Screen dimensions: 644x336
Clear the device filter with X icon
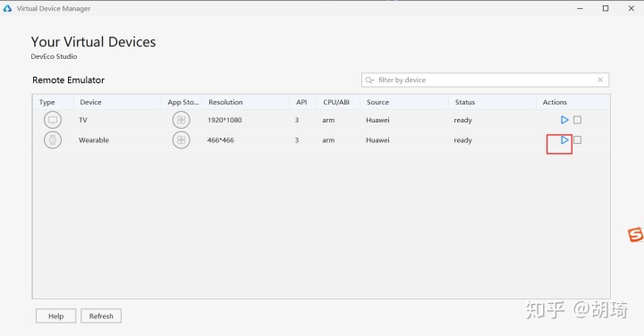(600, 80)
